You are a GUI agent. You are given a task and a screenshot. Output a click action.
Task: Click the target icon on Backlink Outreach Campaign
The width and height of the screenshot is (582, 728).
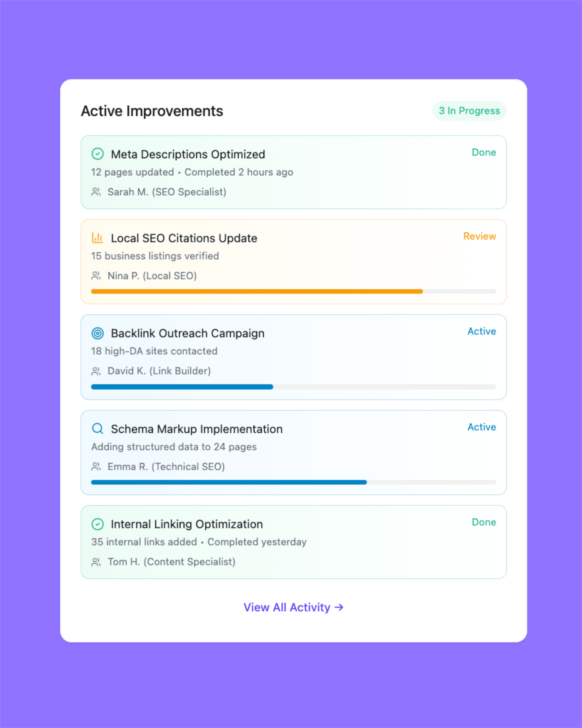point(97,333)
